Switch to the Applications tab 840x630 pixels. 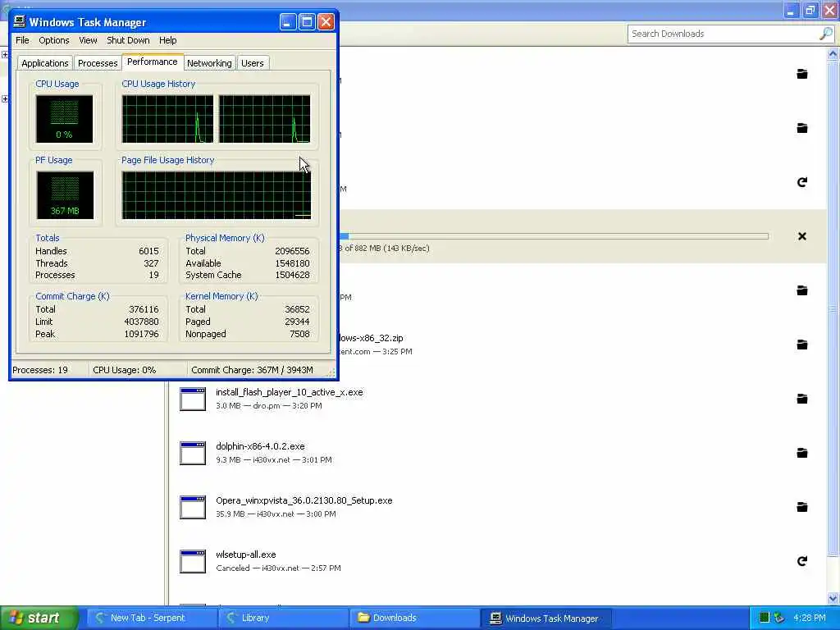pos(45,63)
